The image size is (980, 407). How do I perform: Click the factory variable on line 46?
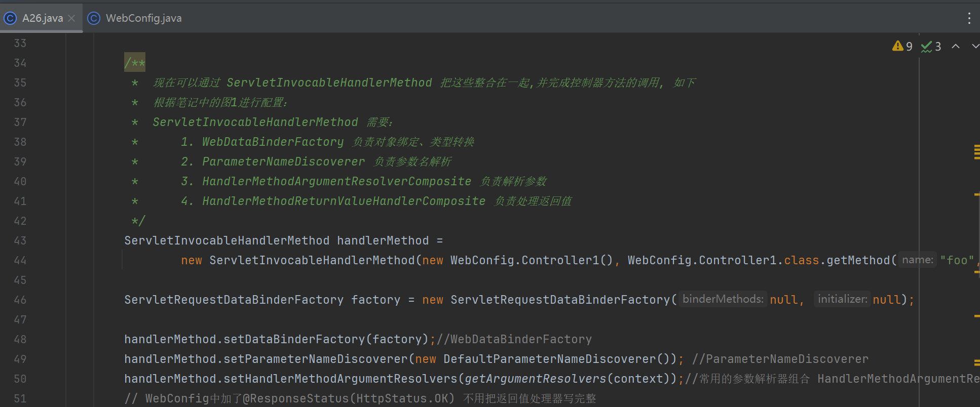[x=375, y=300]
